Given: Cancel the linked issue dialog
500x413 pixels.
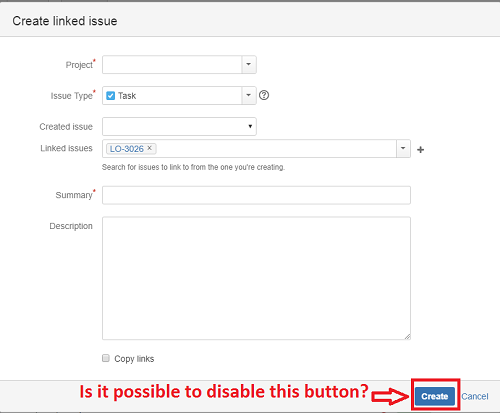Looking at the screenshot, I should click(475, 396).
